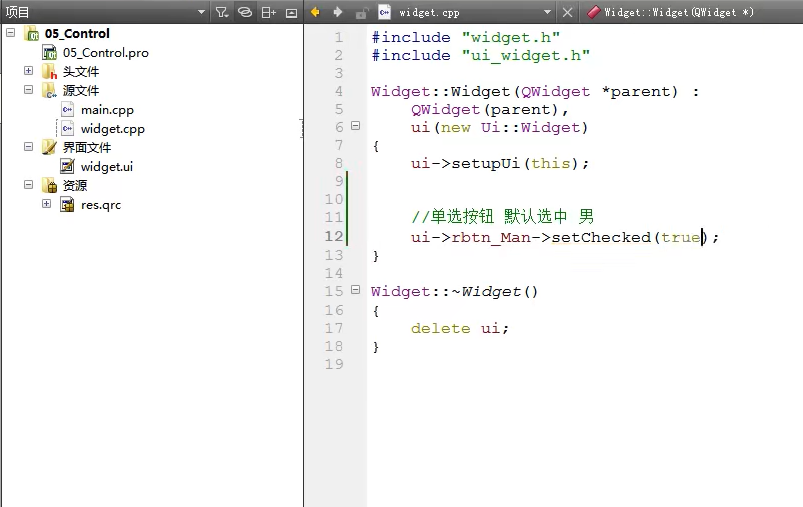The height and width of the screenshot is (507, 803).
Task: Click the resources folder lock icon
Action: [x=50, y=185]
